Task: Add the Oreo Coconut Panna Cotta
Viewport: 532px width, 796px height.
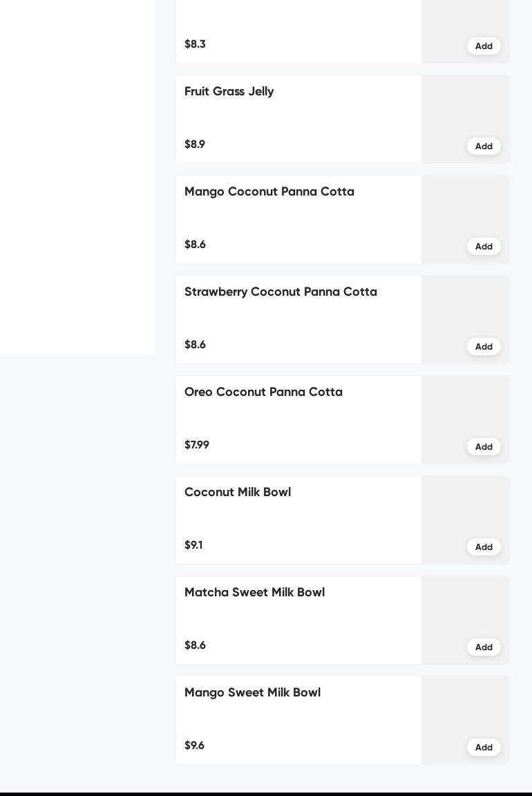Action: pos(484,446)
